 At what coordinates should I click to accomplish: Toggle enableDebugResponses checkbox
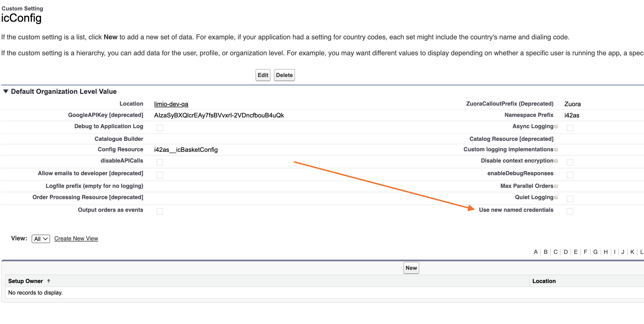[570, 175]
